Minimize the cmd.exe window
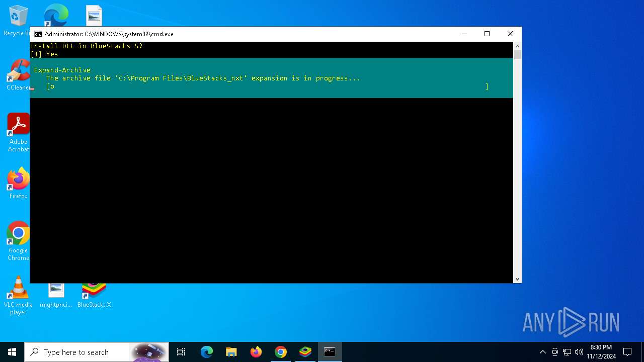The image size is (644, 362). (x=464, y=34)
